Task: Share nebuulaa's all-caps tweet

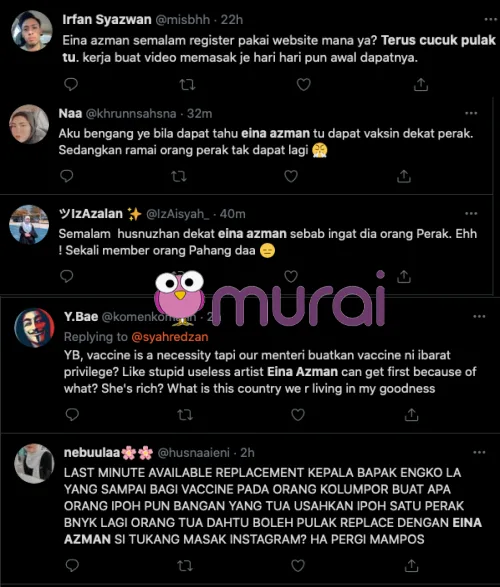Action: click(411, 565)
